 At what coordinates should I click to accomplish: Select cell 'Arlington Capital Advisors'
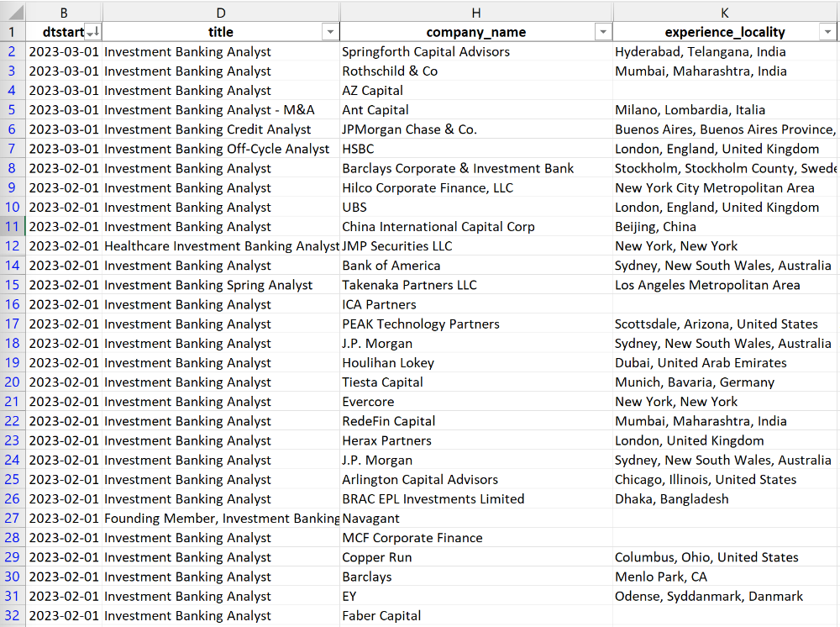(475, 480)
